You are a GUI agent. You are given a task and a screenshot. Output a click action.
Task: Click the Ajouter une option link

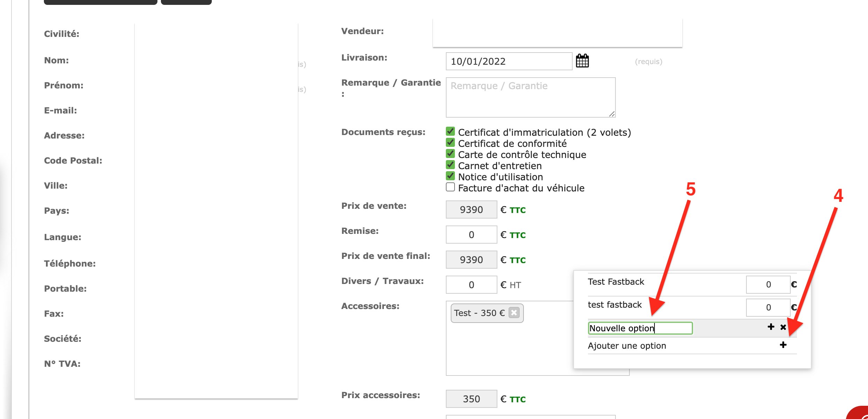627,346
